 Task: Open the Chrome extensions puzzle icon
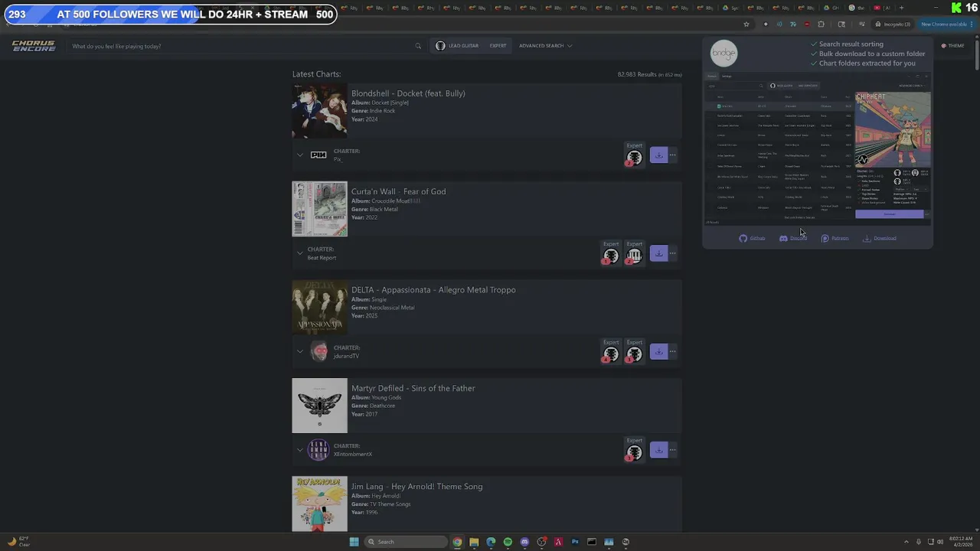[821, 24]
